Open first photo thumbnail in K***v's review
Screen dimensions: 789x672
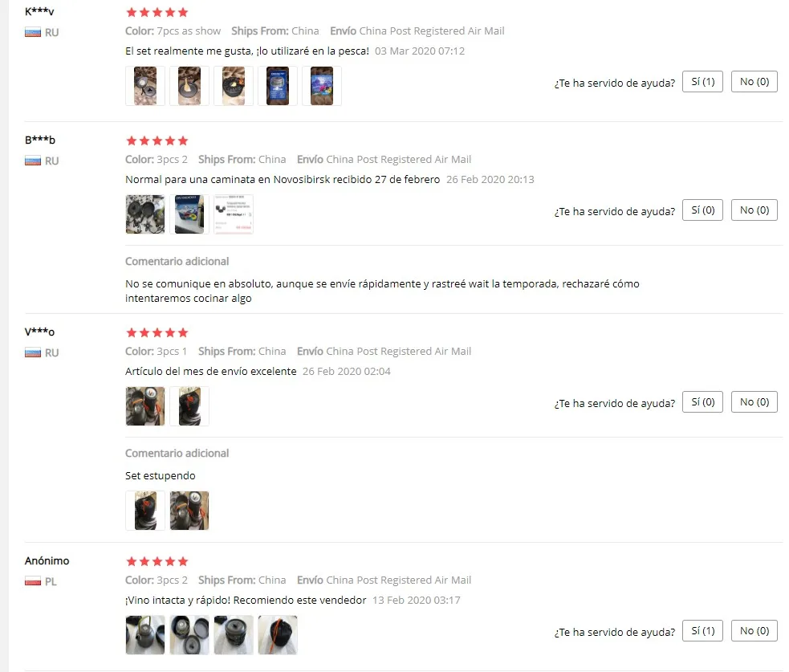145,86
